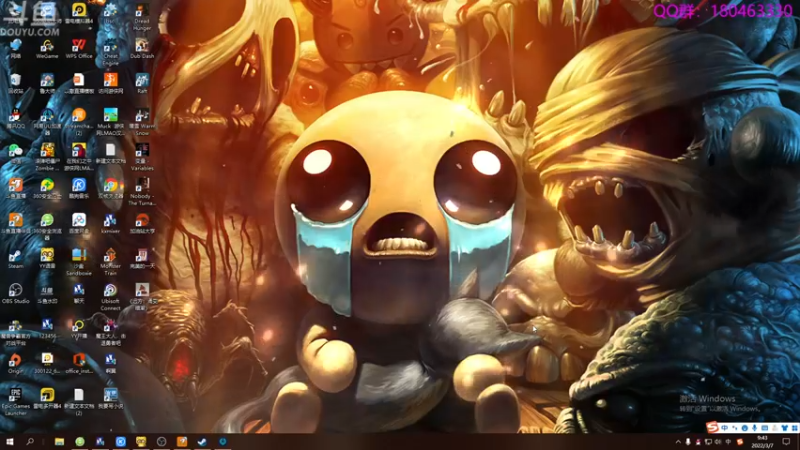This screenshot has width=800, height=450.
Task: Select the Cheat Engine desktop icon
Action: tap(110, 53)
